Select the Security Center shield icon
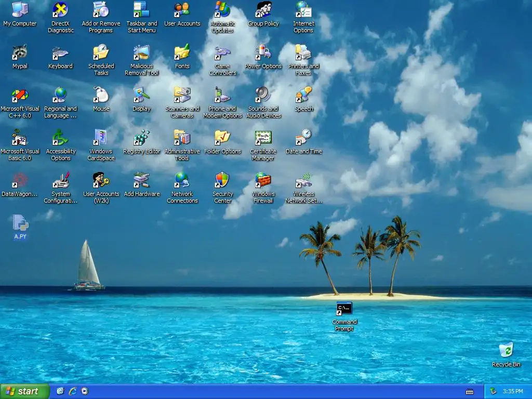 click(x=222, y=180)
